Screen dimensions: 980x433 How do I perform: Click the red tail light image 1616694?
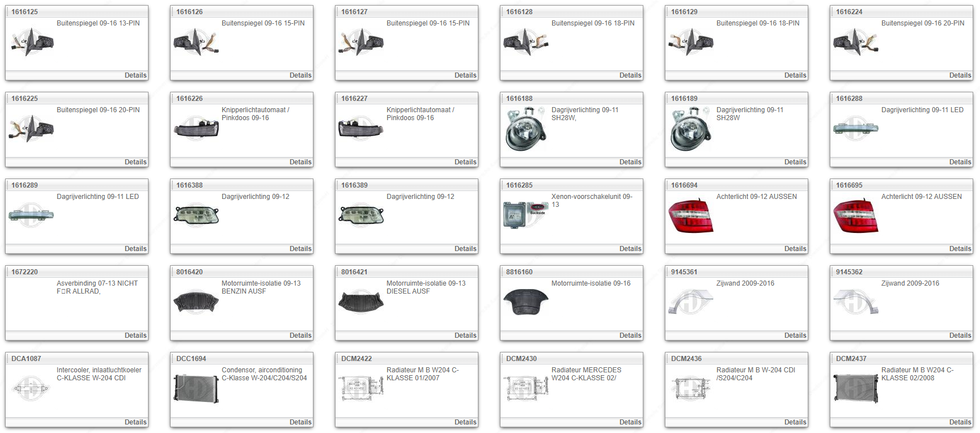pyautogui.click(x=690, y=216)
